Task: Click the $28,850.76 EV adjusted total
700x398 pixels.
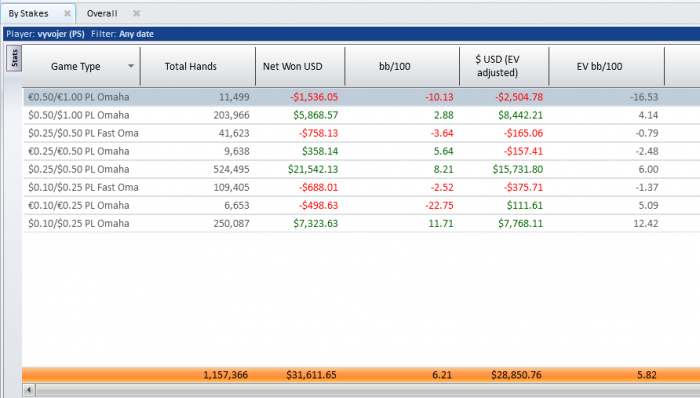Action: (516, 375)
